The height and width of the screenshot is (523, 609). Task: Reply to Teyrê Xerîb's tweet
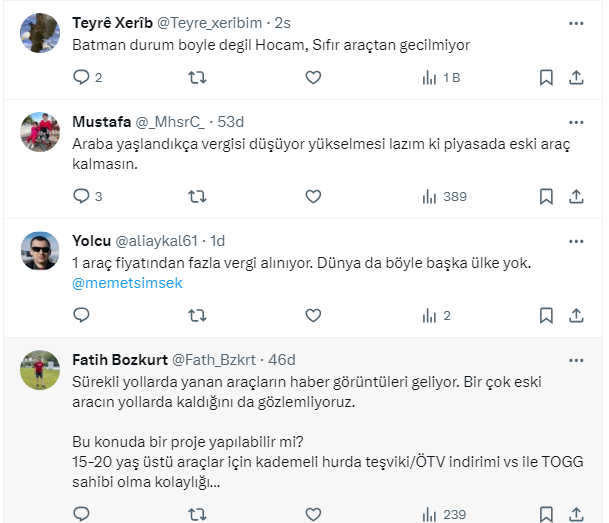click(82, 77)
